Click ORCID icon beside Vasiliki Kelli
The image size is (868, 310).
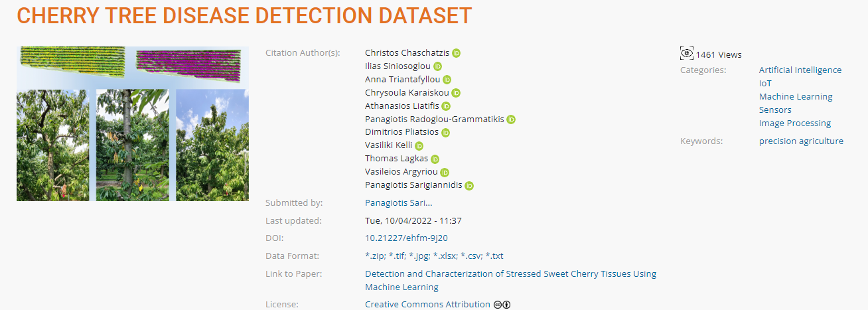point(419,146)
